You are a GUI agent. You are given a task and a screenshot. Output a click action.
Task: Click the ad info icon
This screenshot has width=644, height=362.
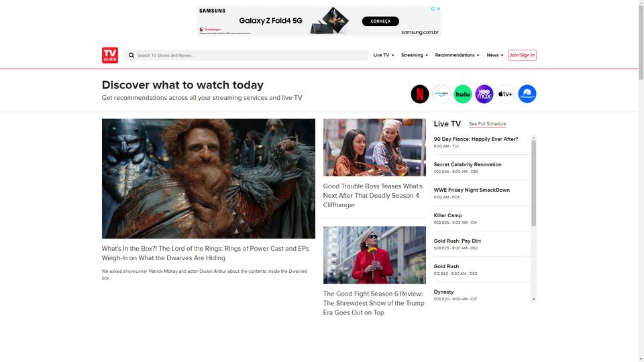[x=433, y=9]
